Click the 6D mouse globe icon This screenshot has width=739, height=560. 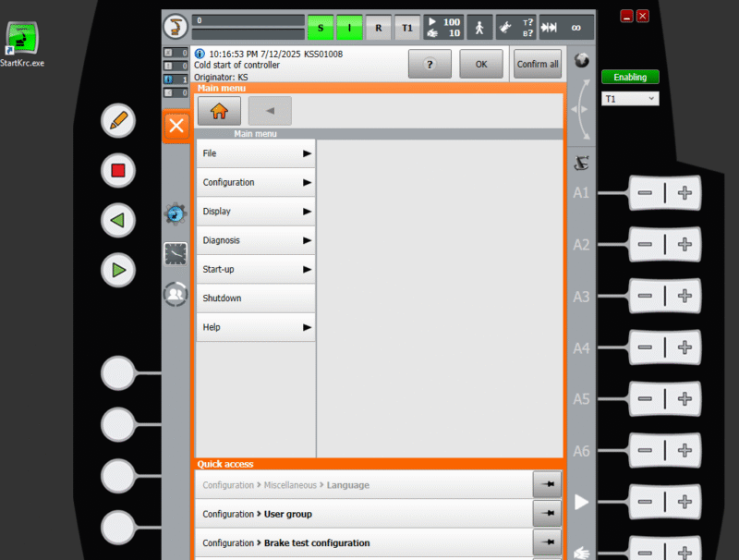582,60
